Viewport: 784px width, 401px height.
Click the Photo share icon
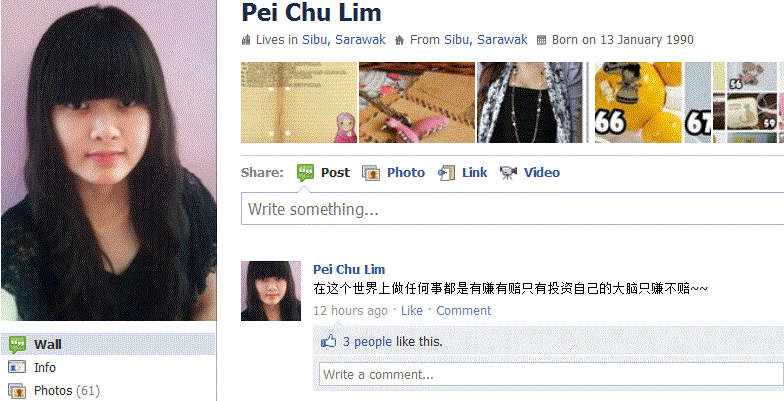[371, 173]
